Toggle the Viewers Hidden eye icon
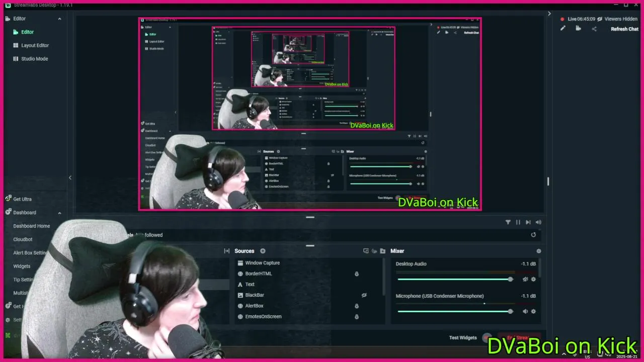Viewport: 644px width, 362px height. [600, 19]
